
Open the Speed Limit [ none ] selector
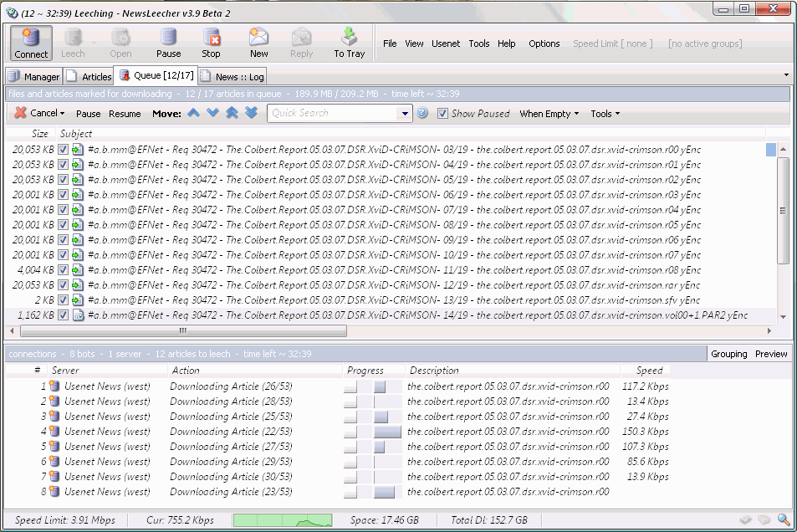612,43
